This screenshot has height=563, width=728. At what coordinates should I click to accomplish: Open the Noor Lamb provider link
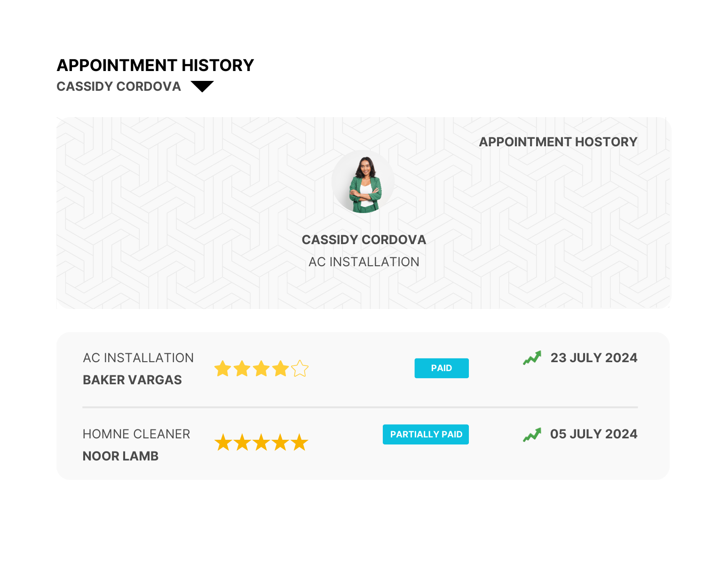pos(120,456)
